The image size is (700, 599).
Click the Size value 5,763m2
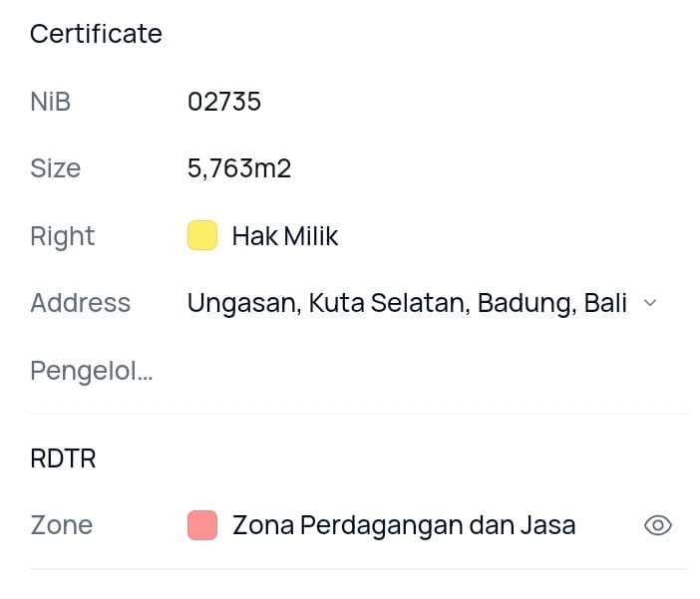coord(239,168)
